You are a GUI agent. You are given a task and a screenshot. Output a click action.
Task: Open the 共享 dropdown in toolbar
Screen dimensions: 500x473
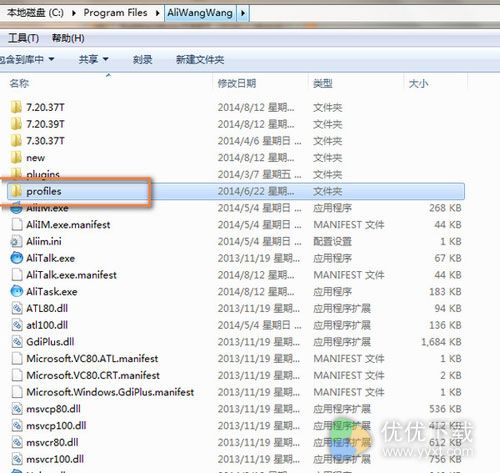(x=94, y=59)
